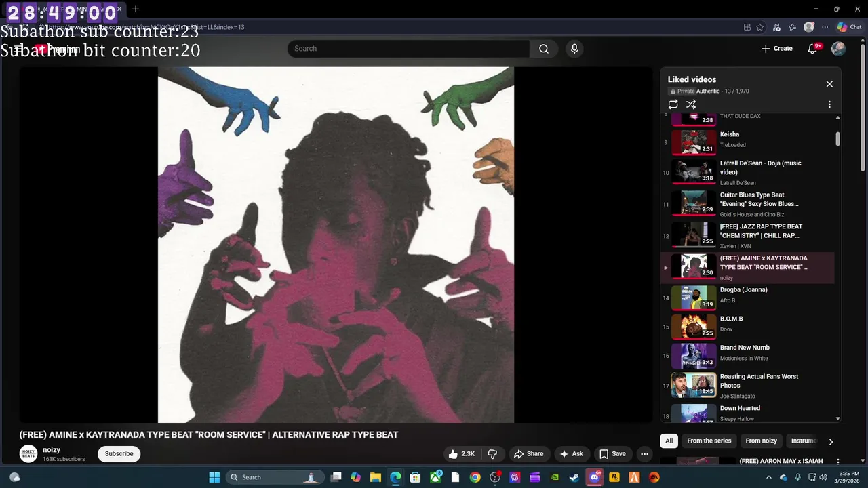Play B.O.M.B by Doov
The image size is (868, 488).
point(747,326)
